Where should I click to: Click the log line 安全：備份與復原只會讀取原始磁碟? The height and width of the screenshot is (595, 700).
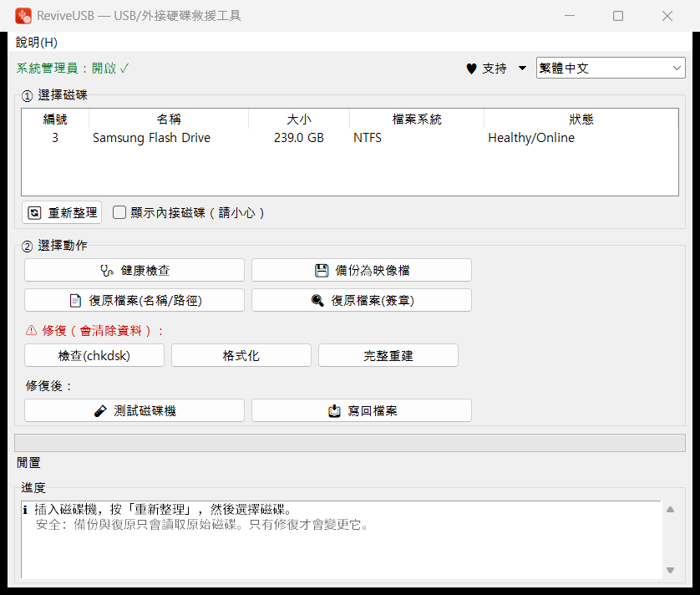click(203, 525)
